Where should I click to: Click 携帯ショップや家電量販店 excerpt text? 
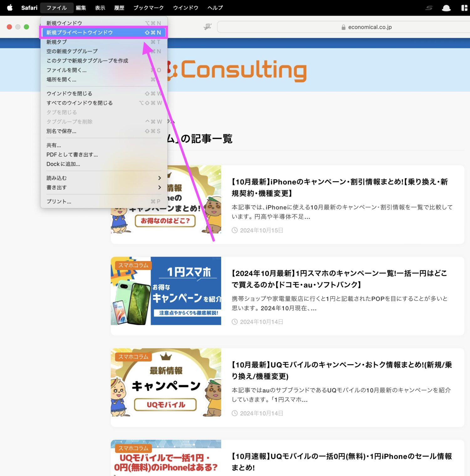(340, 303)
